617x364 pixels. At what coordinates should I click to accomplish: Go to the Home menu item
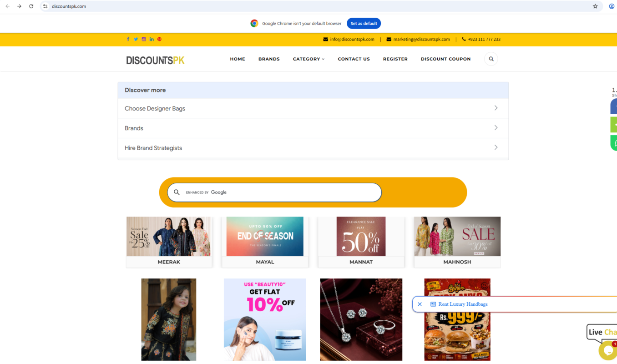tap(238, 59)
